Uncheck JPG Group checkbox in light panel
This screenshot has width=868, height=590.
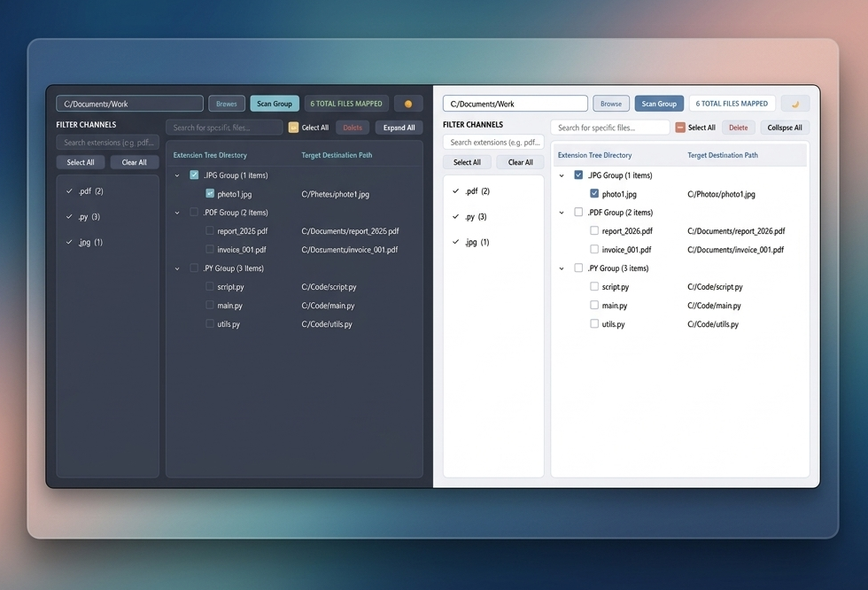click(x=578, y=175)
